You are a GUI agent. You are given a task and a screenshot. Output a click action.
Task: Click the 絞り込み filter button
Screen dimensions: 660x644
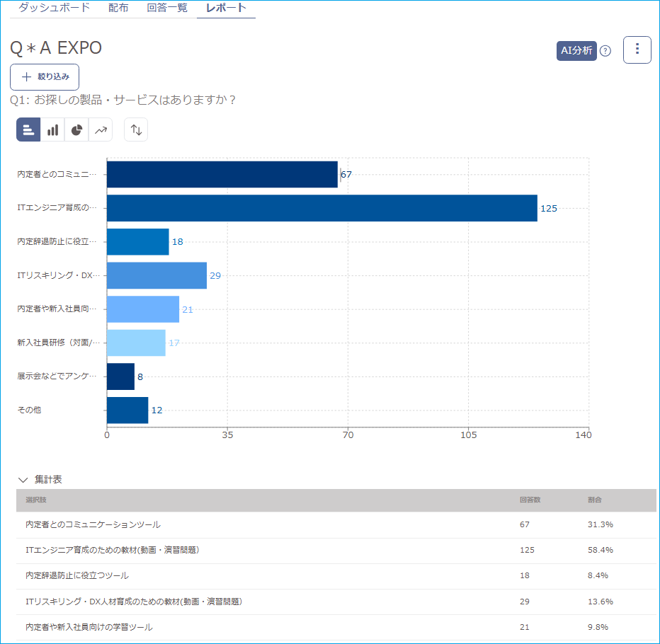[45, 76]
